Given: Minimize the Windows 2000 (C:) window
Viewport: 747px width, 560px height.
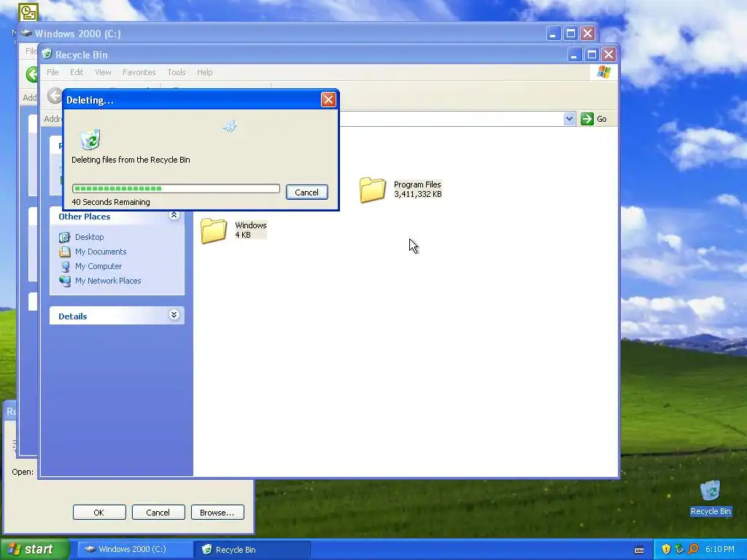Looking at the screenshot, I should (x=553, y=34).
